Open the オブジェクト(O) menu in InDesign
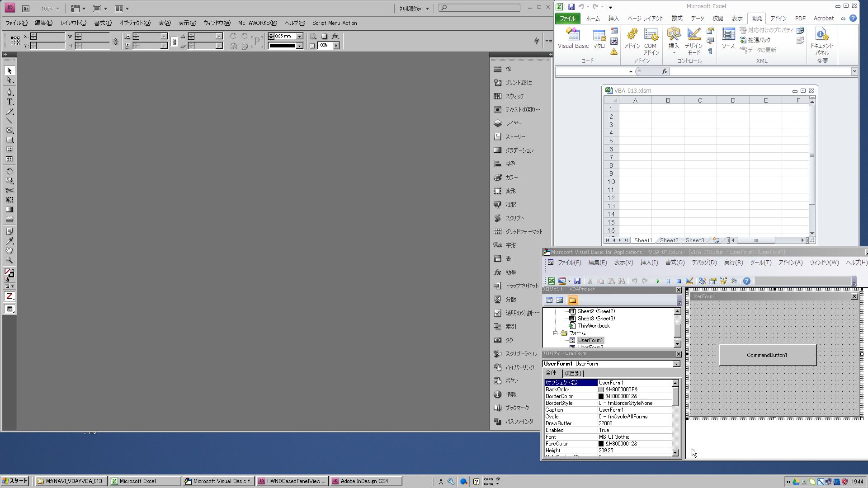 135,23
